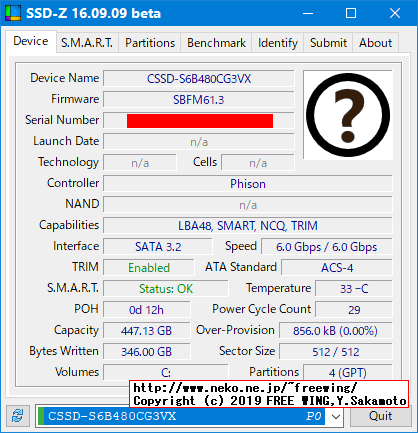
Task: Click the Temperature value 33 C
Action: coord(354,289)
